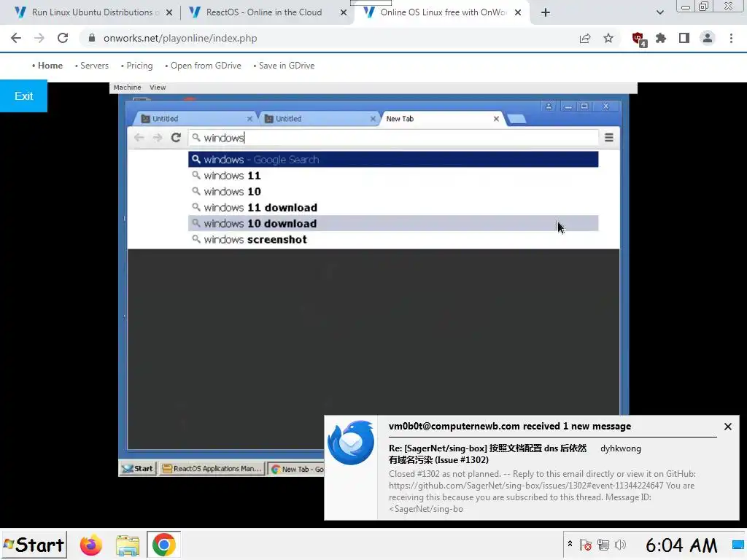Open the profile avatar icon
747x560 pixels.
[x=708, y=38]
